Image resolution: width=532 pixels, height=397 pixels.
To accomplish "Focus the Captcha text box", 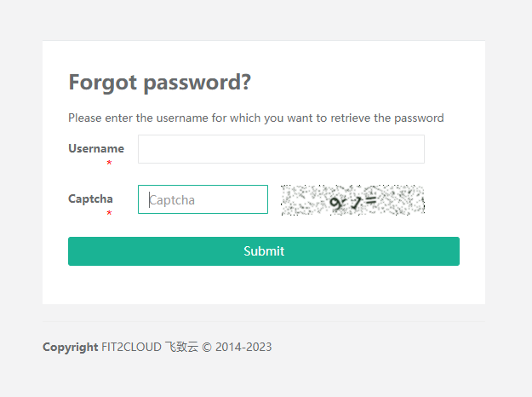I will [x=203, y=199].
